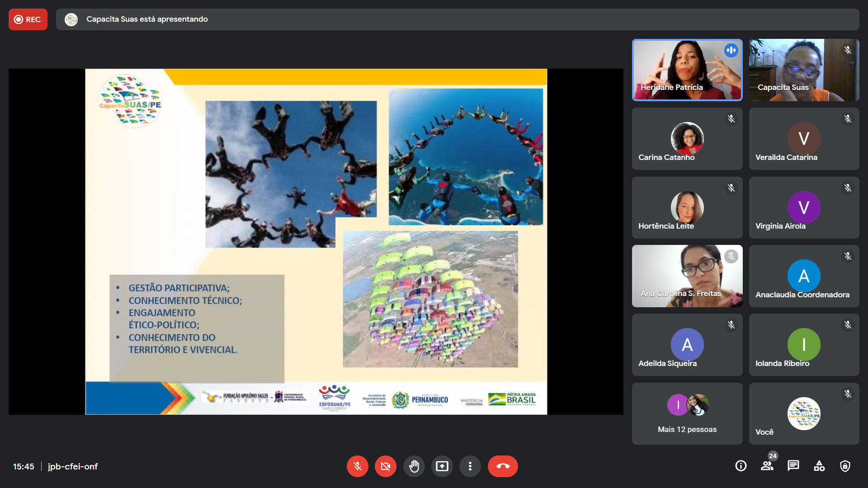Open the three-dot more options menu
This screenshot has height=488, width=868.
tap(470, 466)
